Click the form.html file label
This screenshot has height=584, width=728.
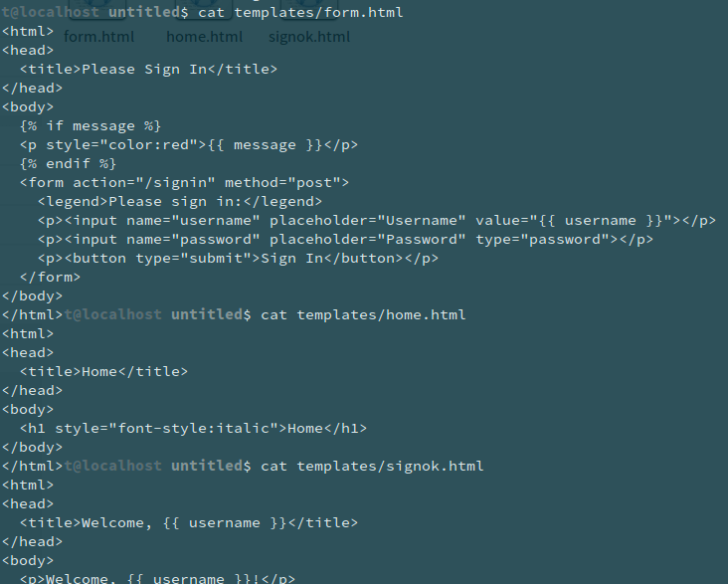pyautogui.click(x=98, y=37)
